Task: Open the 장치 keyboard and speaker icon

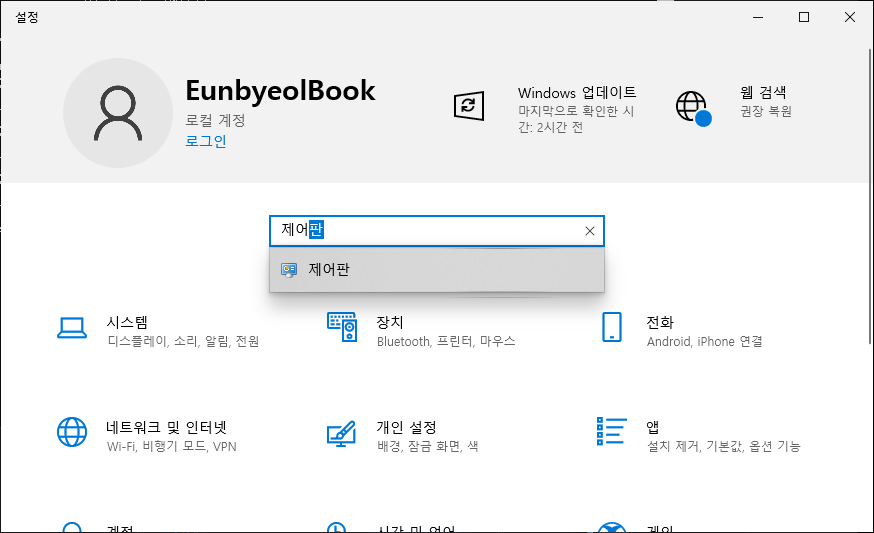Action: click(342, 327)
